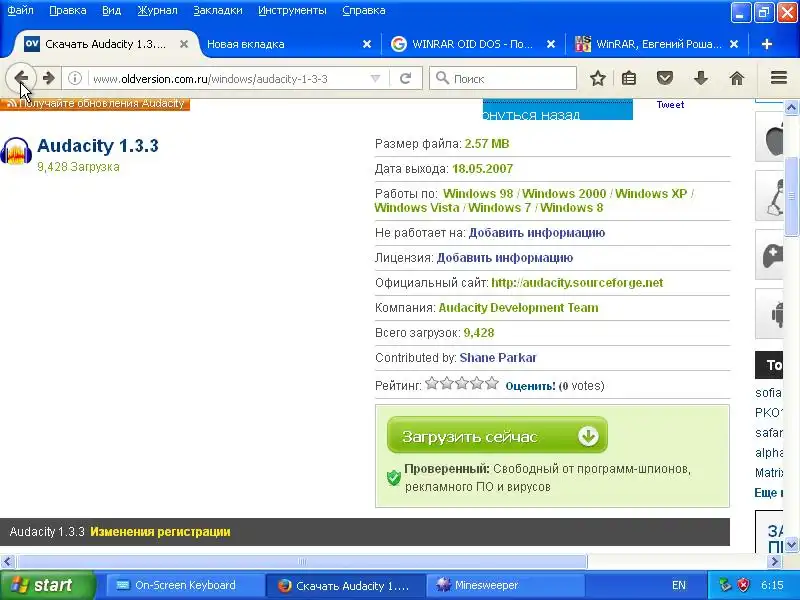Click the vertical scrollbar down arrow
Viewport: 800px width, 600px height.
point(791,544)
